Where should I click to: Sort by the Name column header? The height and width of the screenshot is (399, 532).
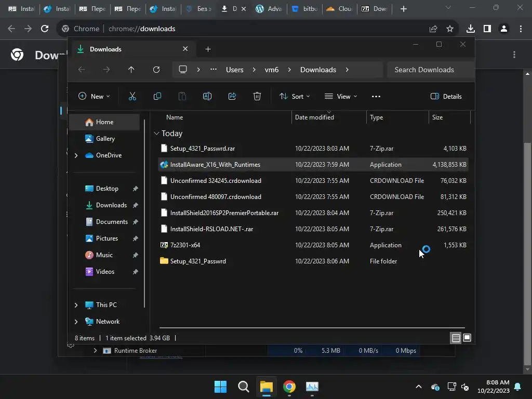175,117
